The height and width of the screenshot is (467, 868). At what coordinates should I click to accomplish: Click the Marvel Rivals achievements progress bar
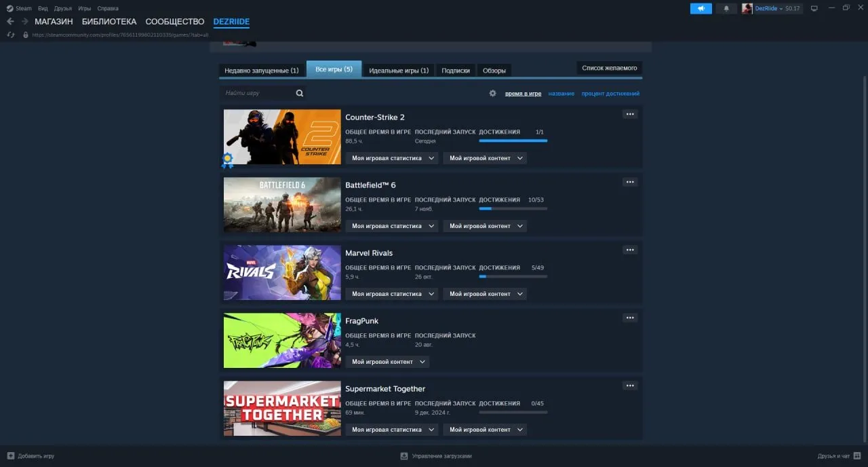tap(513, 276)
